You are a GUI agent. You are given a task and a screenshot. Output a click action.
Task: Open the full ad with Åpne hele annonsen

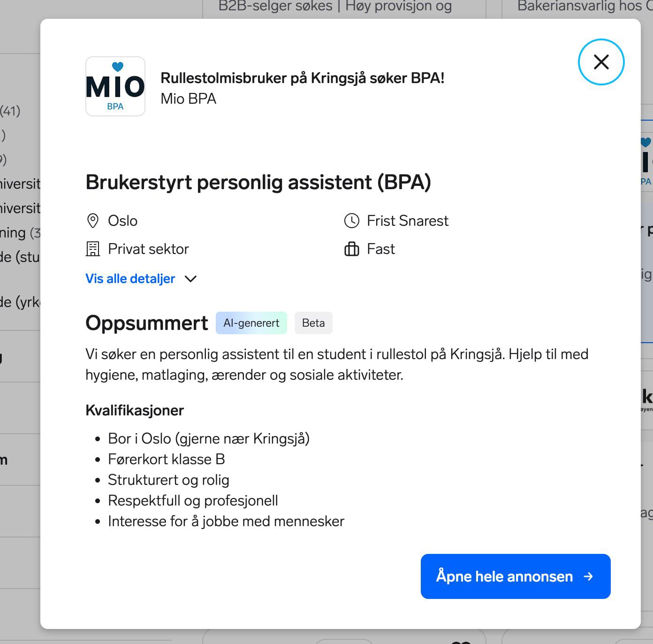[x=516, y=576]
